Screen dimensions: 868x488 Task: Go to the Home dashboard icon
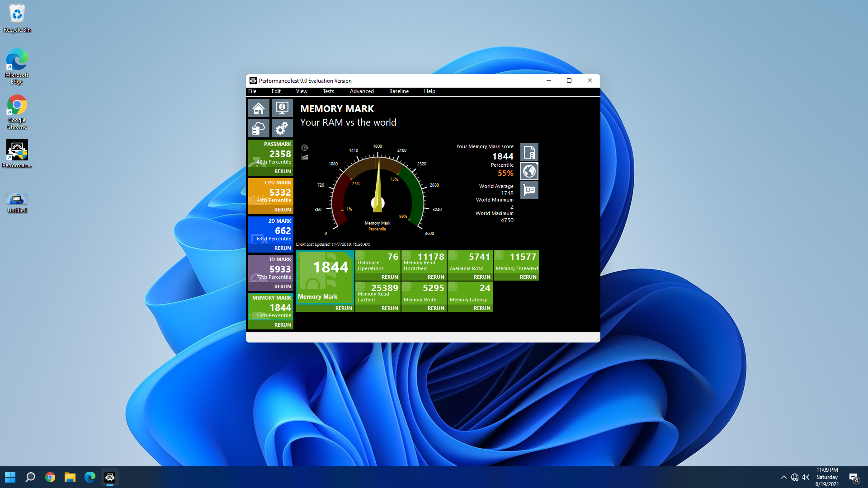pyautogui.click(x=259, y=108)
